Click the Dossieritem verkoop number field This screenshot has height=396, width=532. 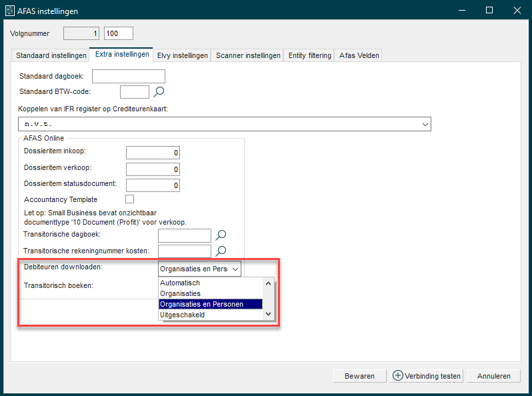tap(153, 169)
